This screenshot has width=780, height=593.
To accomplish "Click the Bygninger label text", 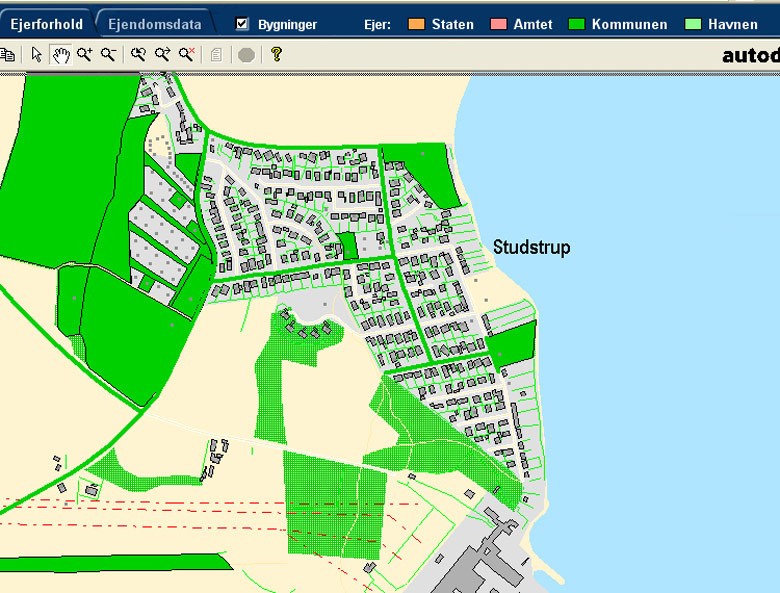I will [x=287, y=24].
